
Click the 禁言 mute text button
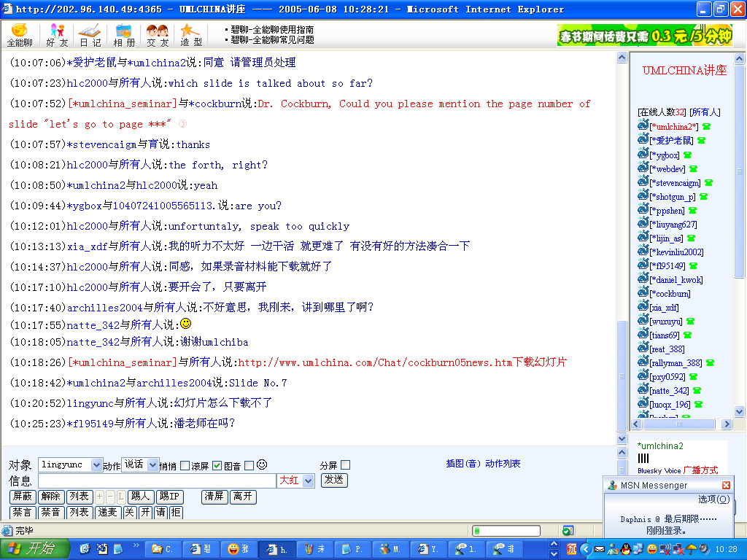tap(23, 513)
